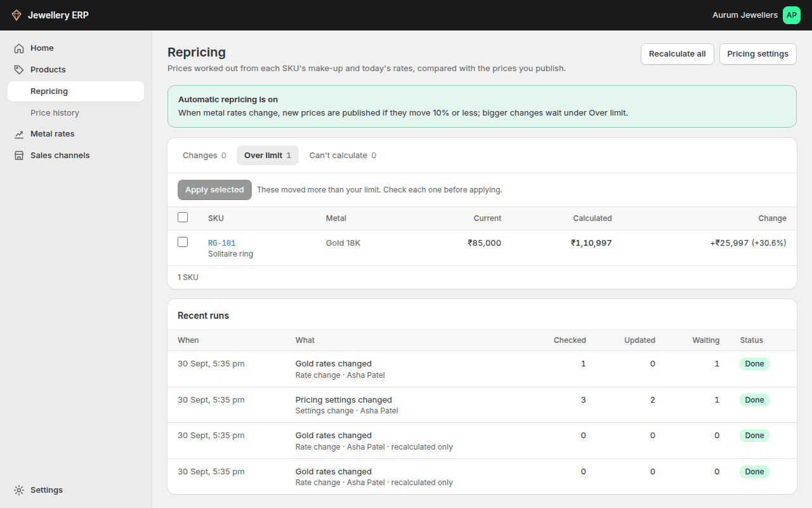Click the Jewellery ERP title text
This screenshot has height=508, width=812.
[58, 15]
